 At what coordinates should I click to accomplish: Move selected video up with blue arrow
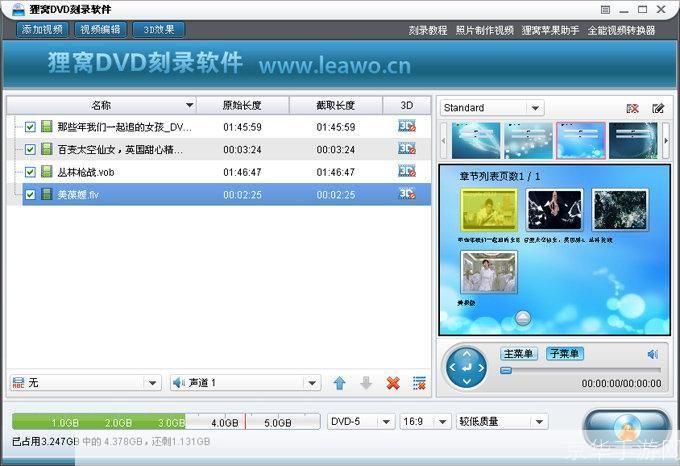coord(340,383)
